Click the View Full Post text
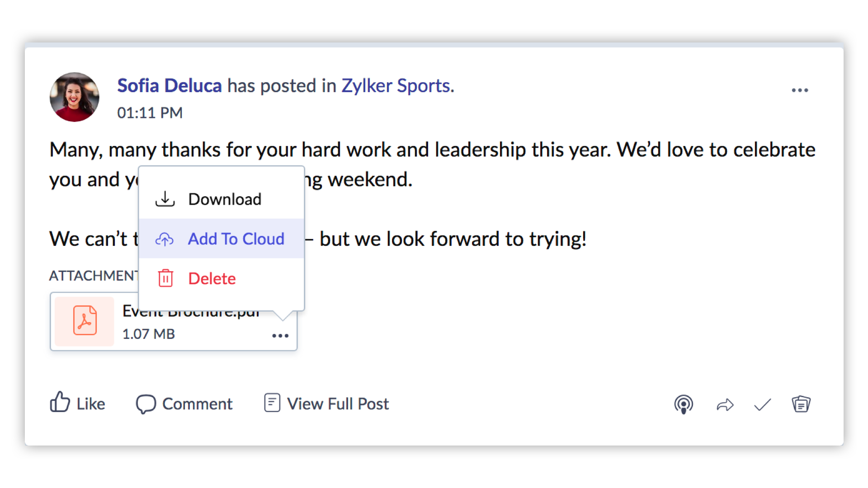Image resolution: width=868 pixels, height=488 pixels. (338, 404)
